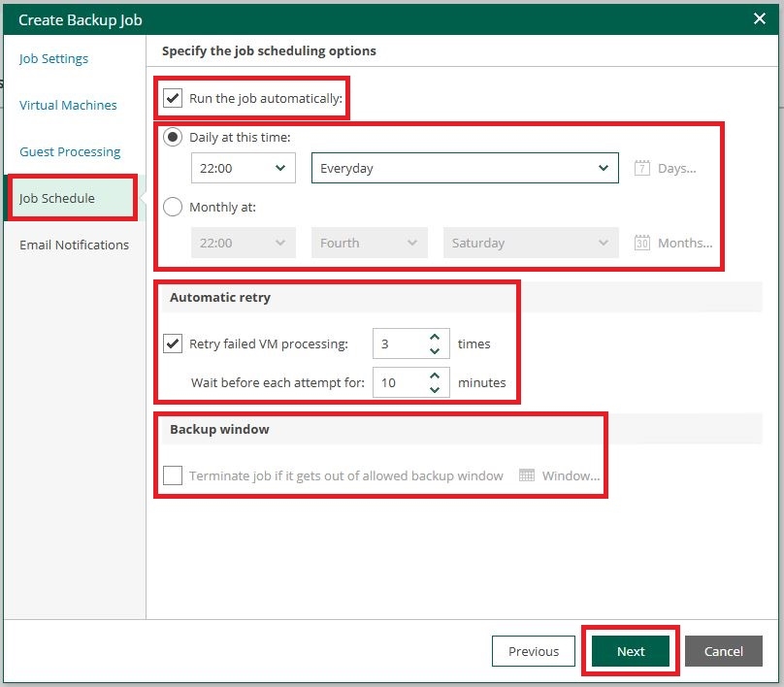Viewport: 784px width, 687px height.
Task: Enable Terminate job outside backup window
Action: click(x=173, y=475)
